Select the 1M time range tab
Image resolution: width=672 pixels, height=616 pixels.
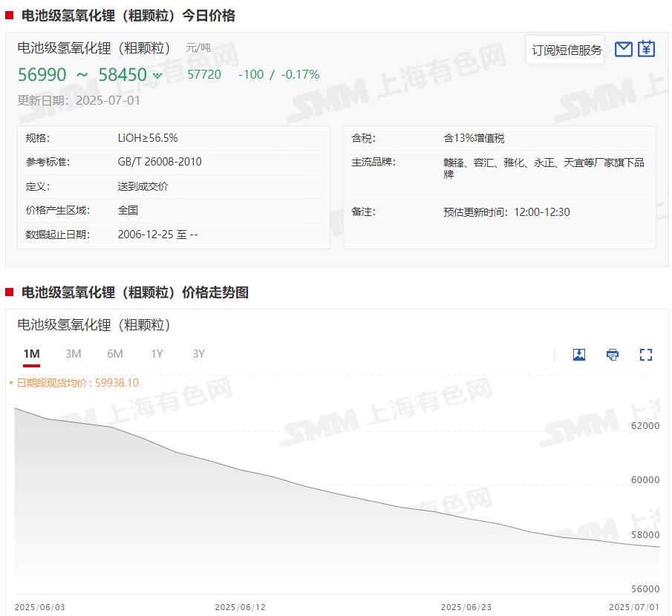tap(31, 354)
